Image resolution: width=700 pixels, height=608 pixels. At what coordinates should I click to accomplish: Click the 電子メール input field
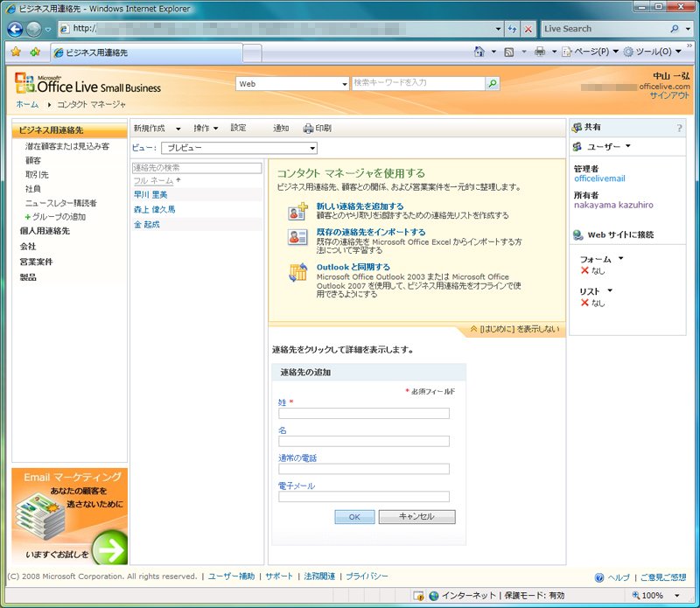(364, 496)
